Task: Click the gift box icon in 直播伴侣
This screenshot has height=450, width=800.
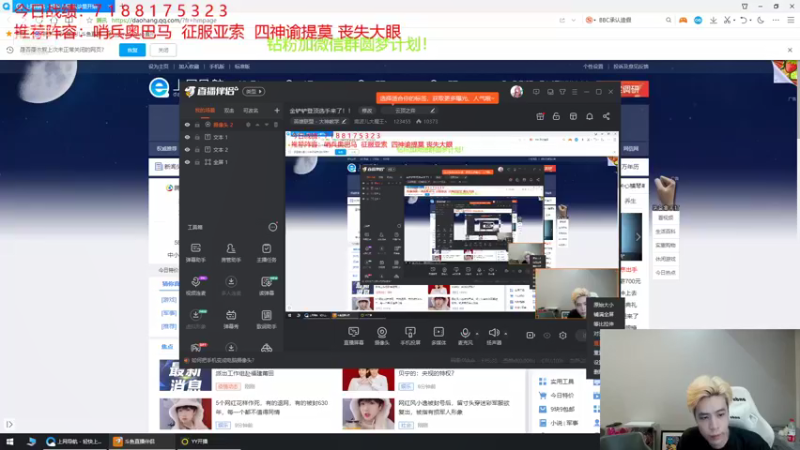Action: [x=540, y=116]
